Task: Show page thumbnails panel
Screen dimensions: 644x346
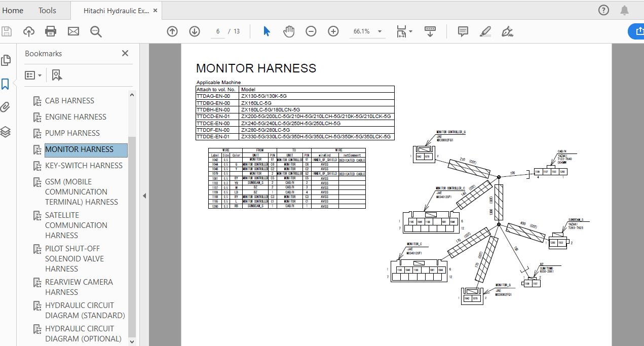Action: point(6,60)
